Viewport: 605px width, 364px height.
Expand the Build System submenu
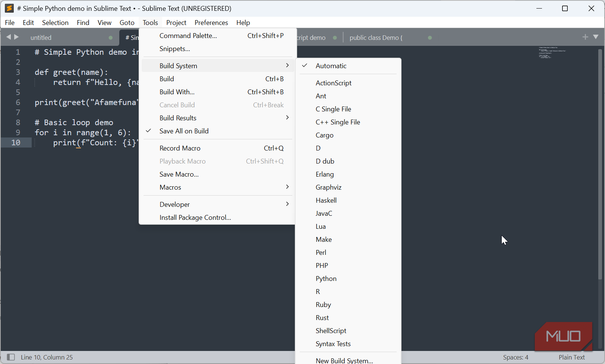(x=218, y=66)
